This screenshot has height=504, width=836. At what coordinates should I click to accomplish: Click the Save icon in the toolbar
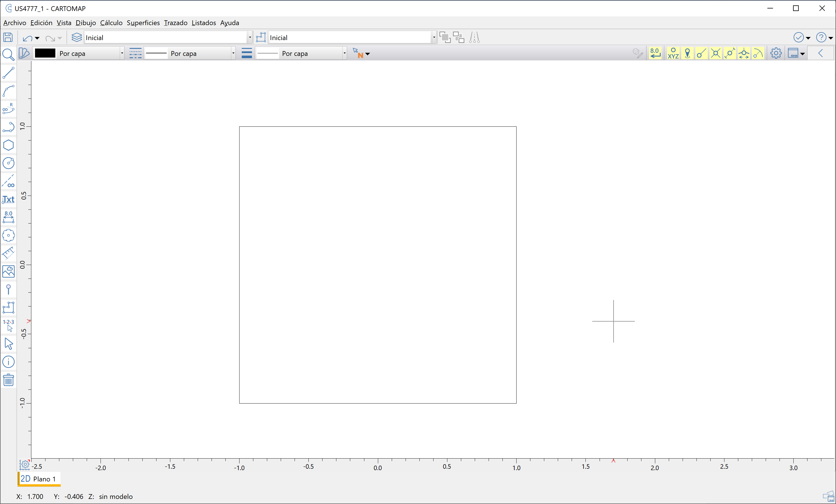8,37
